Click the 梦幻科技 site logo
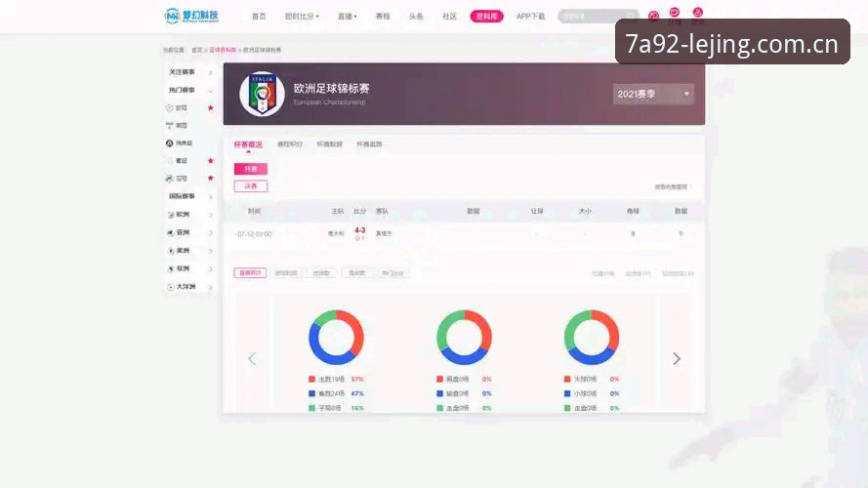 pyautogui.click(x=191, y=16)
